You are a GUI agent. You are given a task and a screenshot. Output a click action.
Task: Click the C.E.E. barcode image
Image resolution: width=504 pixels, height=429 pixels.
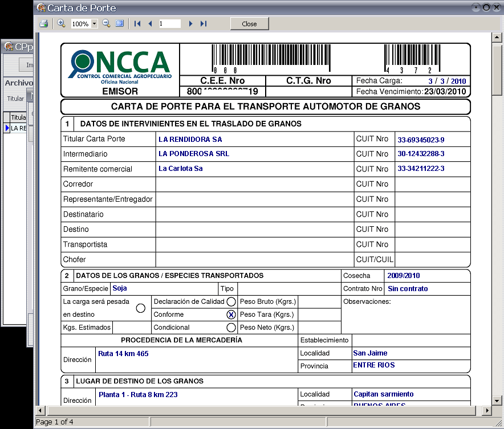tap(271, 59)
